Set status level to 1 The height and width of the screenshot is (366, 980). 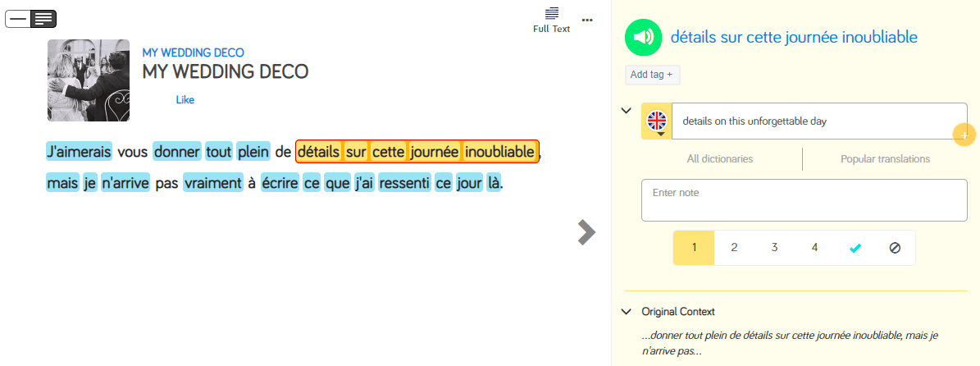click(694, 248)
